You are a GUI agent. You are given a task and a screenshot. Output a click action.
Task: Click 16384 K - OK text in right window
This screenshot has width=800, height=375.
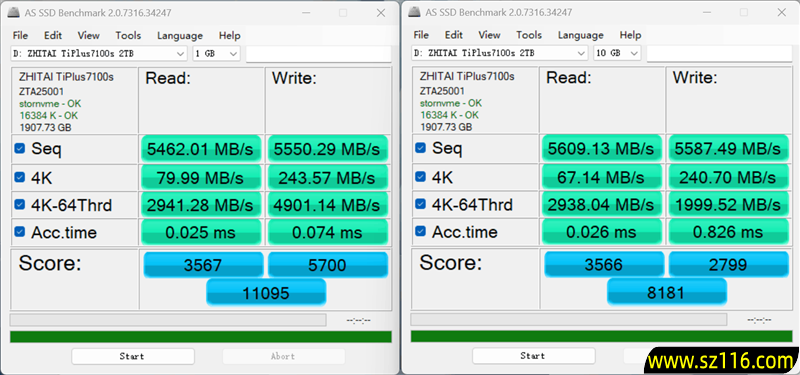pyautogui.click(x=449, y=115)
